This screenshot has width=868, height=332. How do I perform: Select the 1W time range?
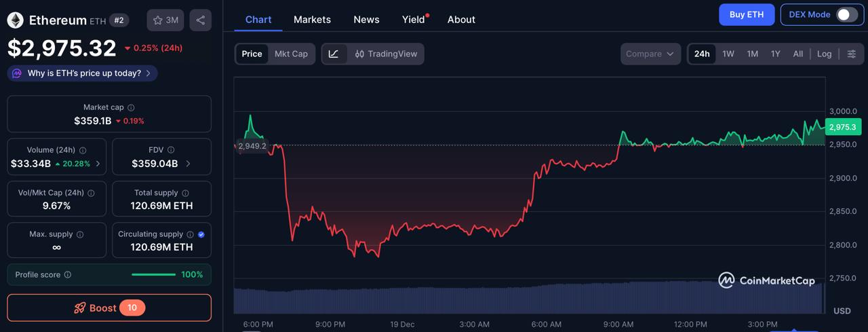728,54
